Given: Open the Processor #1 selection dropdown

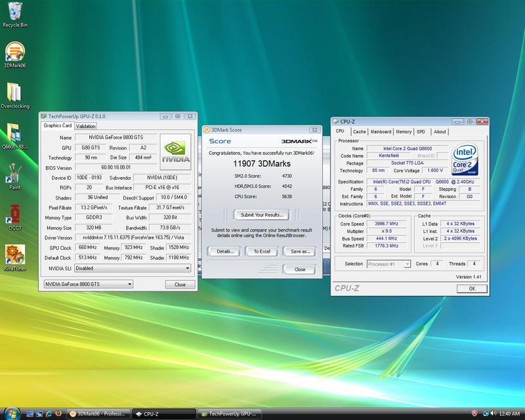Looking at the screenshot, I should (388, 264).
